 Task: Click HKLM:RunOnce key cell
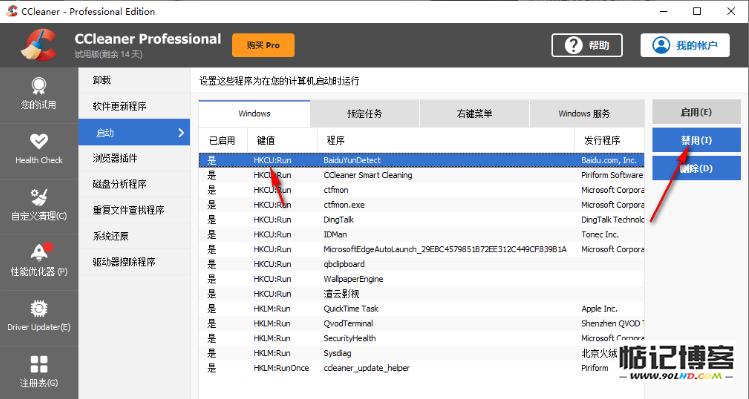point(281,367)
